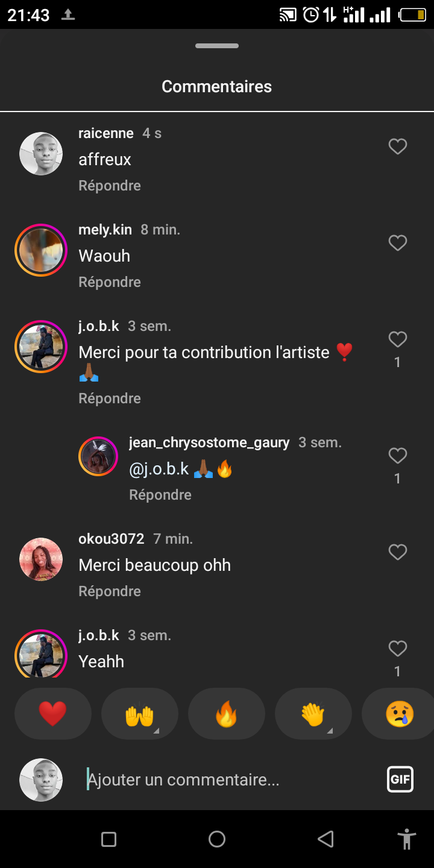Open mely.kin's story from avatar

[x=41, y=250]
